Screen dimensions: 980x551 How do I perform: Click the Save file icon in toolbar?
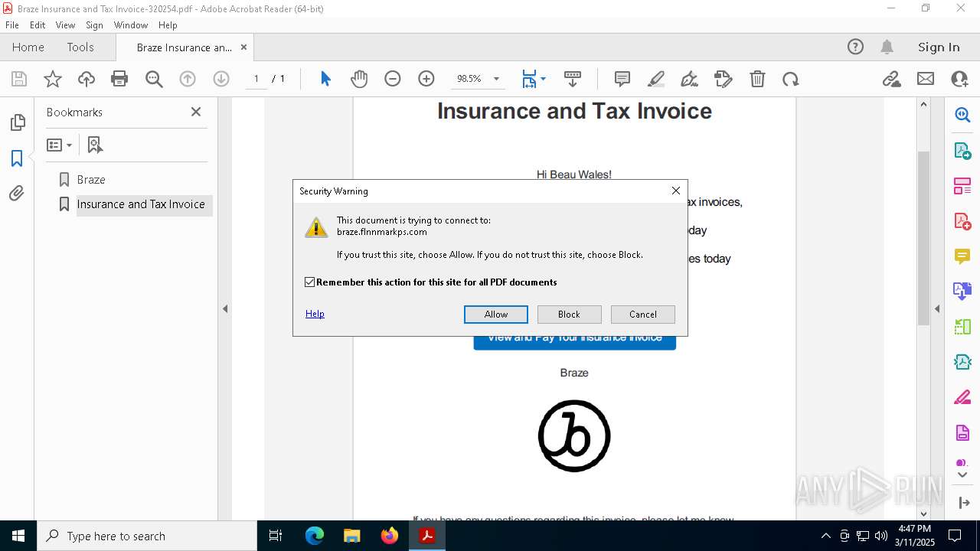[x=19, y=79]
